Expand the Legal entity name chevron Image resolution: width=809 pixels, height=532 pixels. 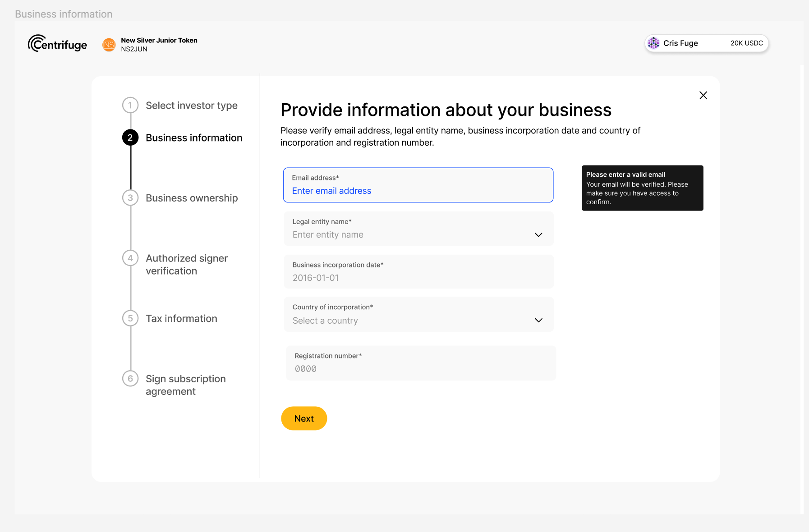pos(538,235)
